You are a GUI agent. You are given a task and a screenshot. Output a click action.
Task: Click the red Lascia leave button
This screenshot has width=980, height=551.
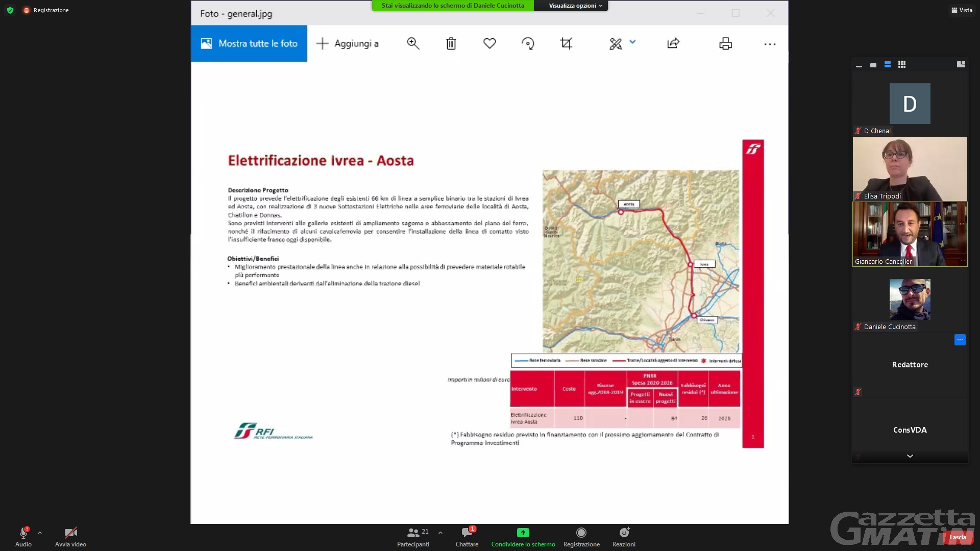click(x=958, y=537)
